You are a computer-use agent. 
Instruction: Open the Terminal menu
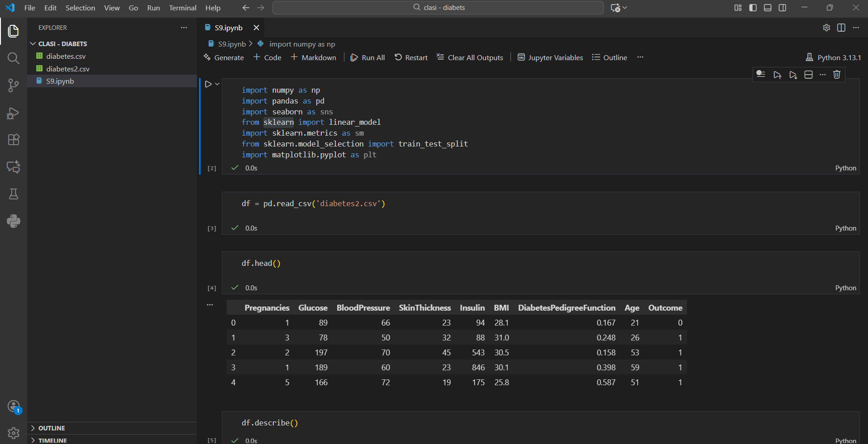[x=182, y=8]
